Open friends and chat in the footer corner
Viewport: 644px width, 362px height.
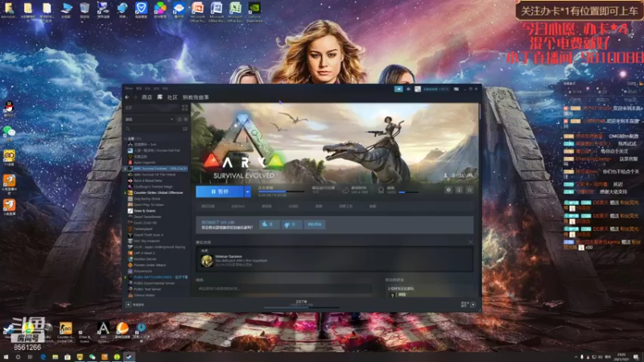[469, 304]
